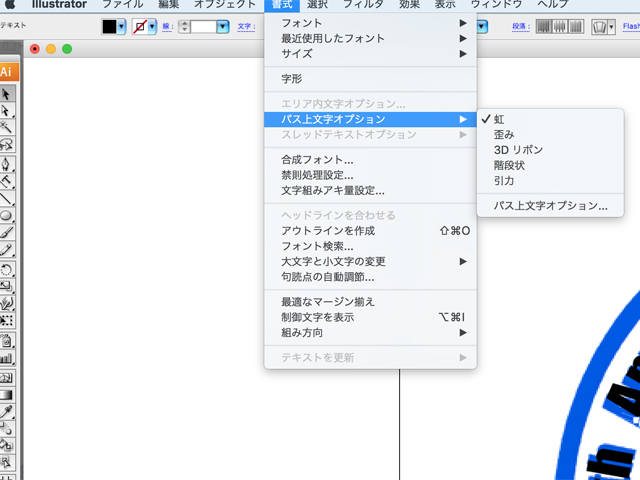Select the Gradient tool

7,395
